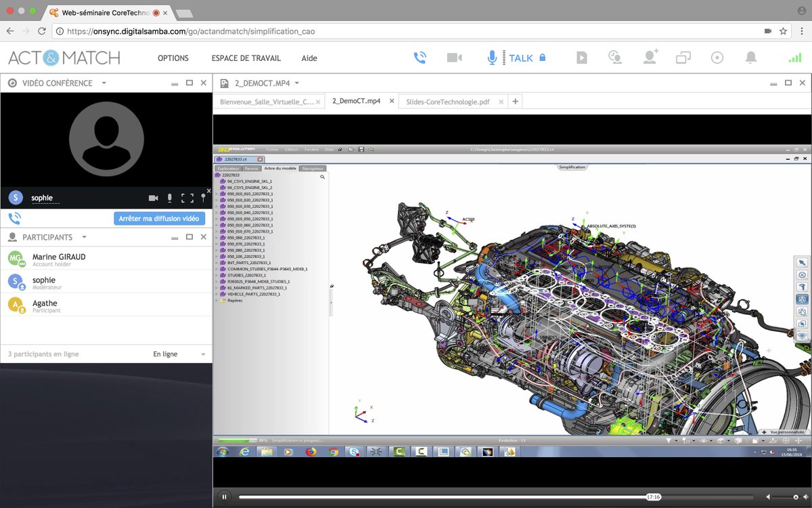Toggle the session recording icon
The width and height of the screenshot is (812, 508).
(717, 58)
